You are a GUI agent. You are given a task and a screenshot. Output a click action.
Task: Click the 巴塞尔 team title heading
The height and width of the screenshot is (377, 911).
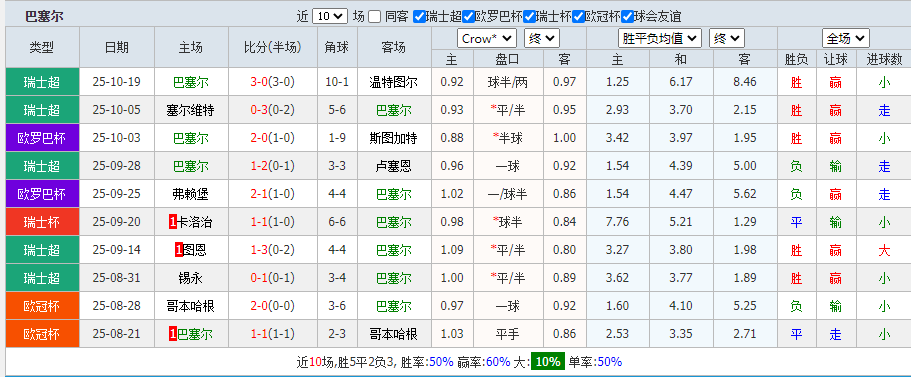pos(44,16)
